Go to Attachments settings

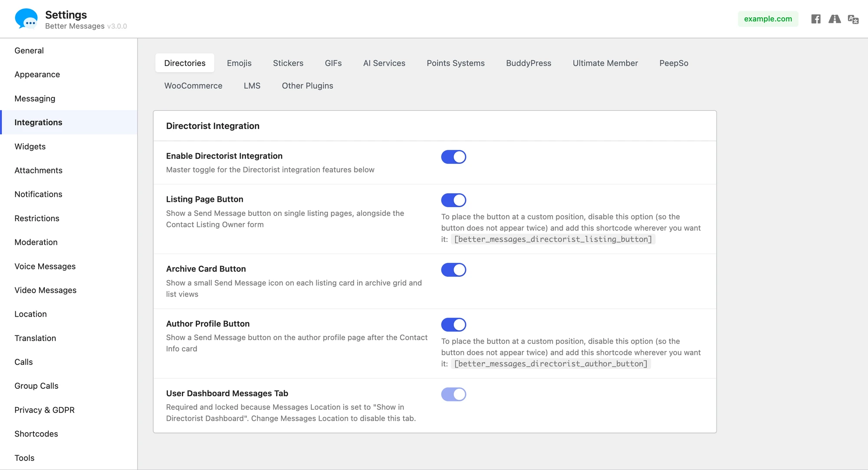point(69,170)
